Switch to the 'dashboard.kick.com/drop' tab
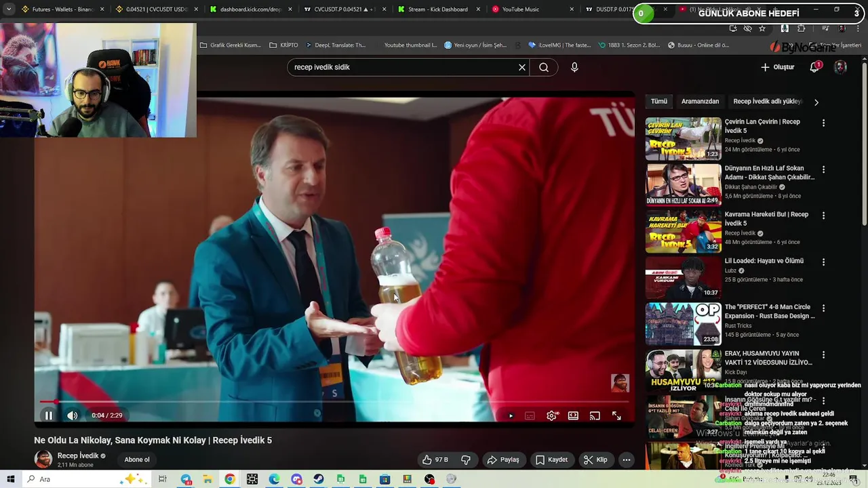Image resolution: width=868 pixels, height=488 pixels. tap(250, 9)
